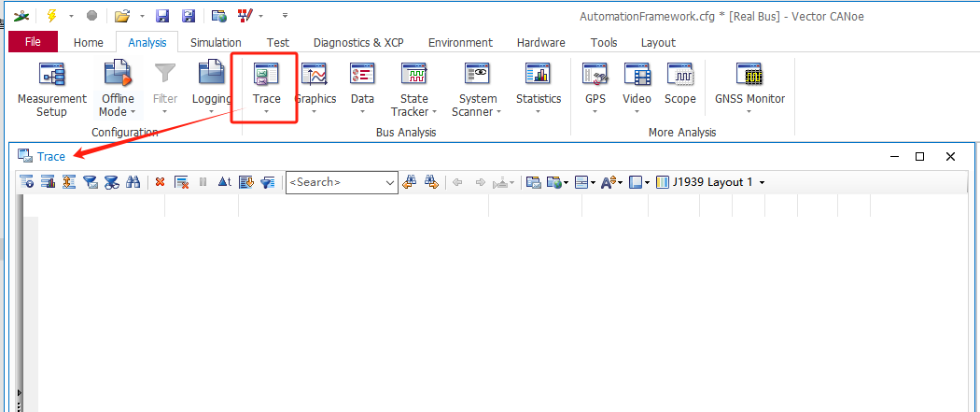Open the Customize Quick Access Toolbar arrow
The width and height of the screenshot is (980, 412).
(x=285, y=16)
